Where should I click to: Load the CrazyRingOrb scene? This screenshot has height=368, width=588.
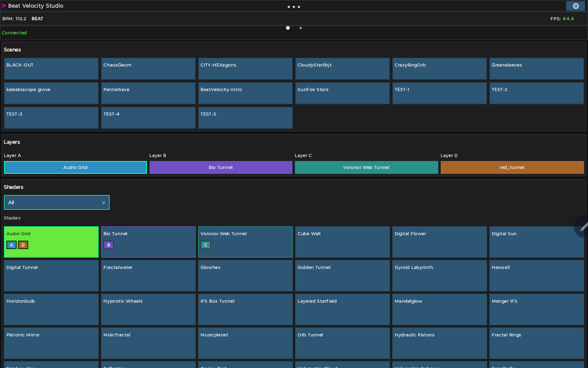click(439, 69)
